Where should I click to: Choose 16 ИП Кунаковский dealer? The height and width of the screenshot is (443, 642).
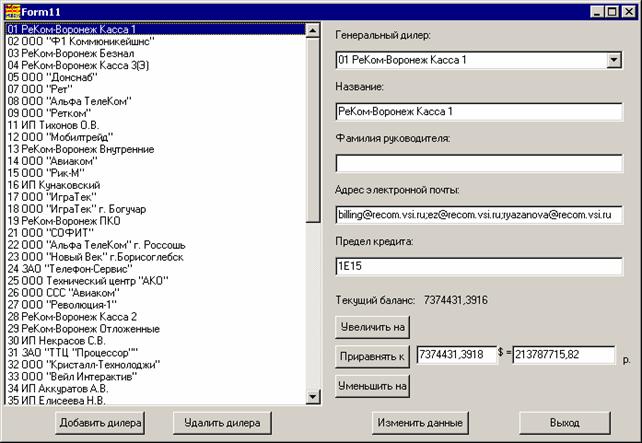click(156, 185)
